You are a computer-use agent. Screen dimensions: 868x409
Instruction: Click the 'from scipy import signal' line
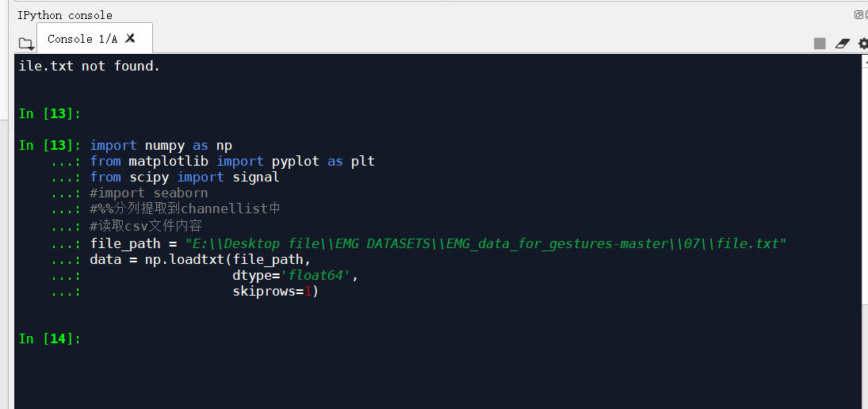click(185, 177)
